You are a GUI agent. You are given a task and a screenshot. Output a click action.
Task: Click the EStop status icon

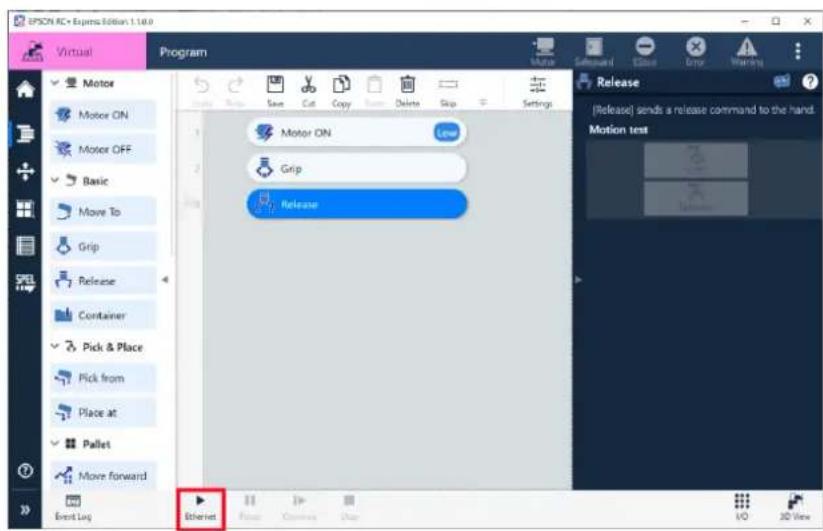coord(645,51)
